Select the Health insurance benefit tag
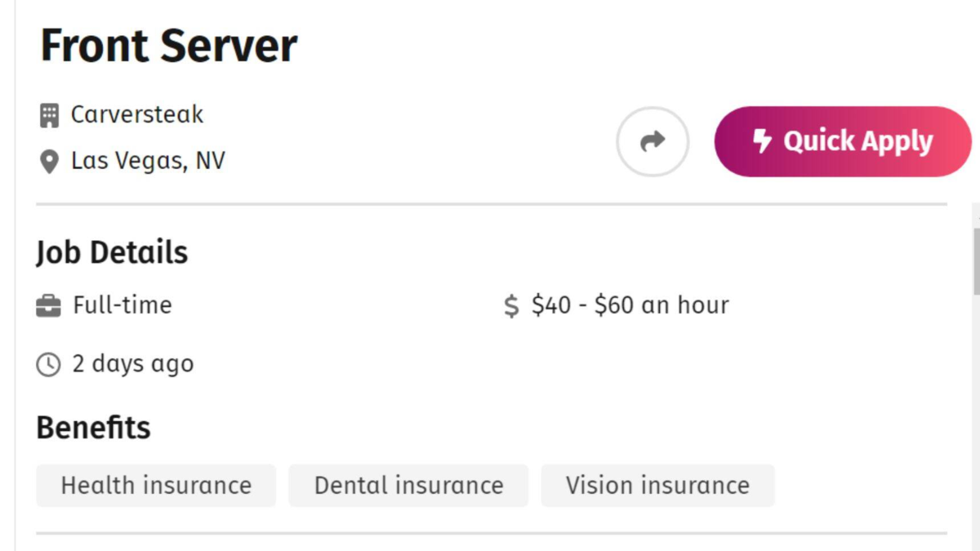 [x=156, y=486]
